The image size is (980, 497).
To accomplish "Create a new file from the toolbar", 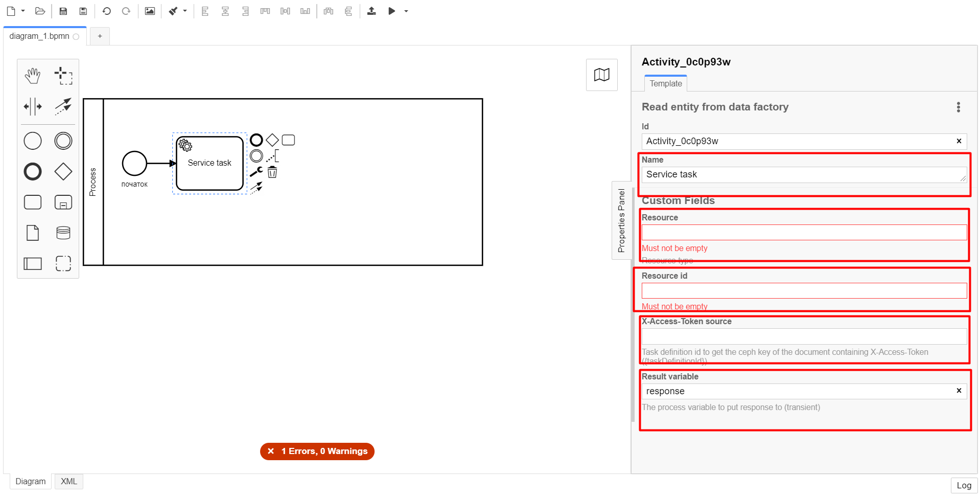I will [x=11, y=11].
